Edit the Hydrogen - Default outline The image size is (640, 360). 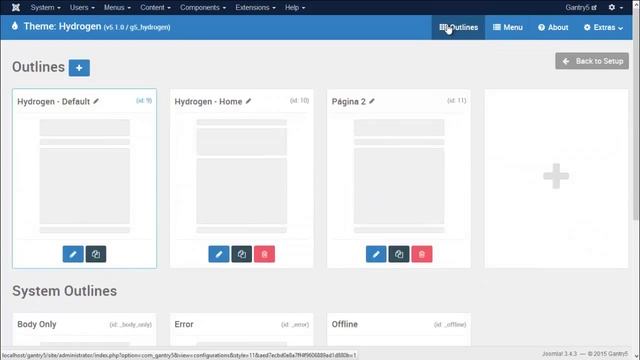73,254
